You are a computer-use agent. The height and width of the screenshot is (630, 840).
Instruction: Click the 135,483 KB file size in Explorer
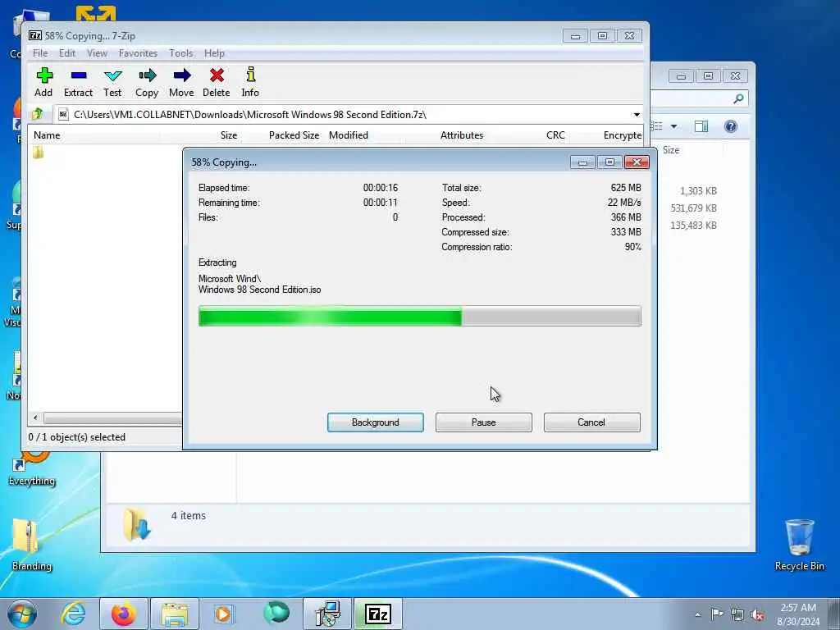(694, 226)
